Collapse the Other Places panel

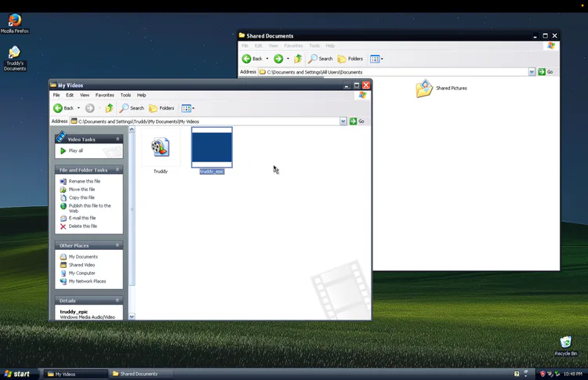[118, 245]
